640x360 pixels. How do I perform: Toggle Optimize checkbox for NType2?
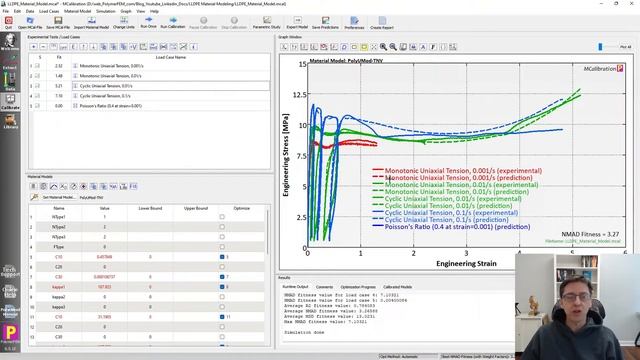(x=222, y=227)
